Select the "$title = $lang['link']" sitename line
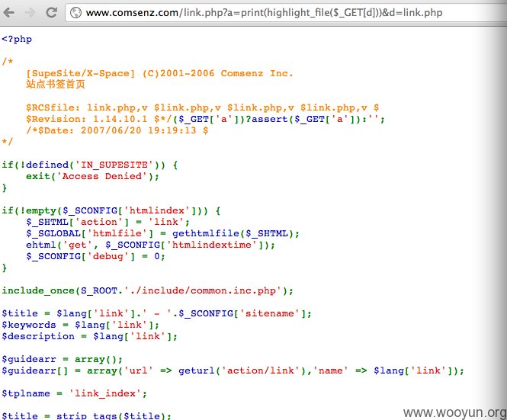Viewport: 507px width, 420px height. point(156,313)
